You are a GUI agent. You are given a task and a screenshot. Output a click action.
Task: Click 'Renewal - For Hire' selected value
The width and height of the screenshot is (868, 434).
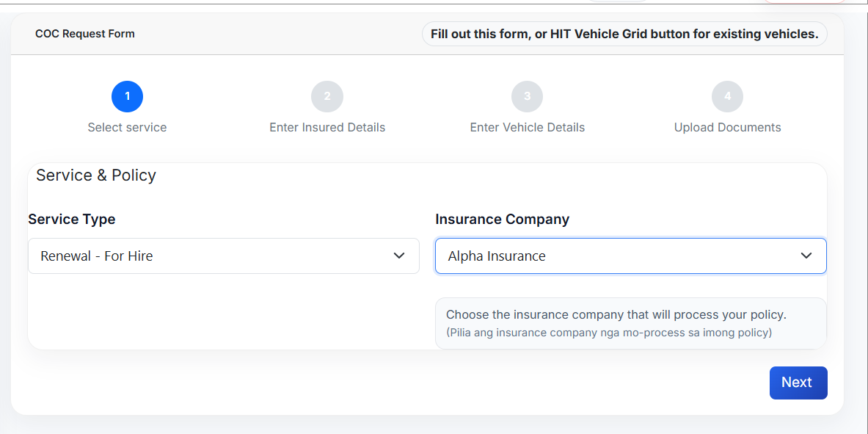point(97,256)
